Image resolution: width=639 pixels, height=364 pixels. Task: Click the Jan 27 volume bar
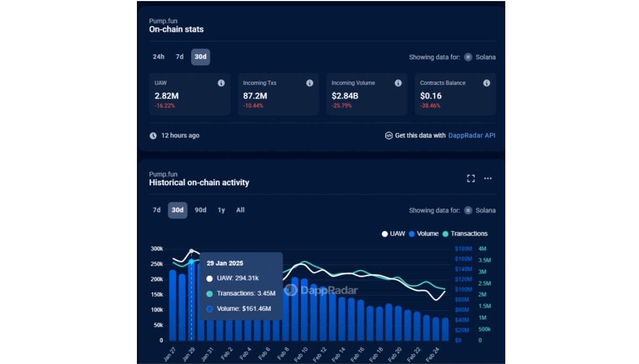pyautogui.click(x=172, y=305)
